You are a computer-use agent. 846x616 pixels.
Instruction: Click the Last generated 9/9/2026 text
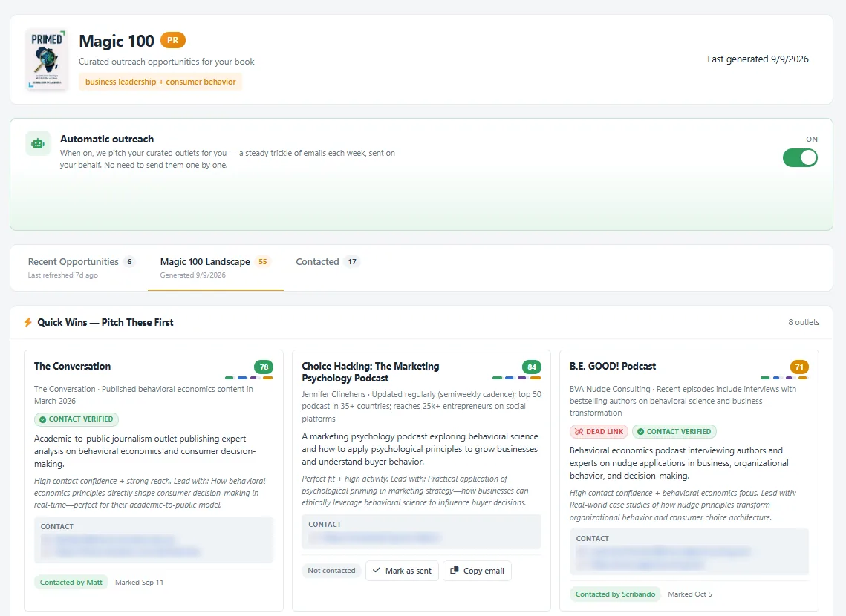(x=758, y=59)
